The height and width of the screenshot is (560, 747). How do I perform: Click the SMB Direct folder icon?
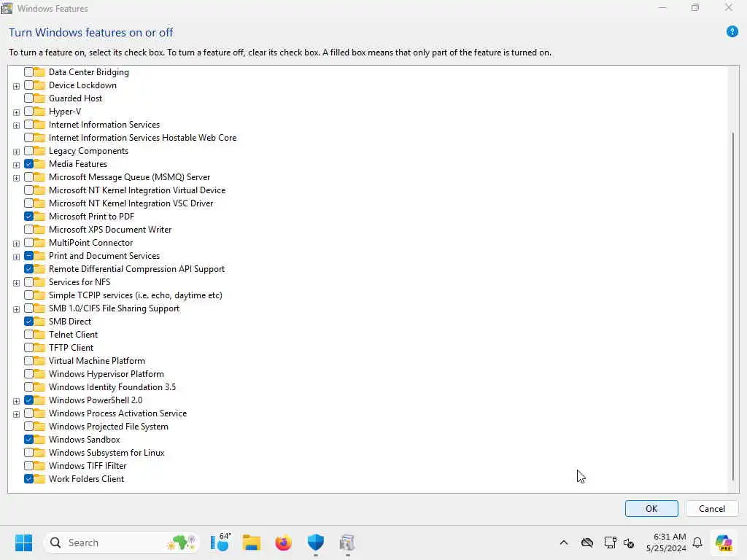[x=39, y=322]
